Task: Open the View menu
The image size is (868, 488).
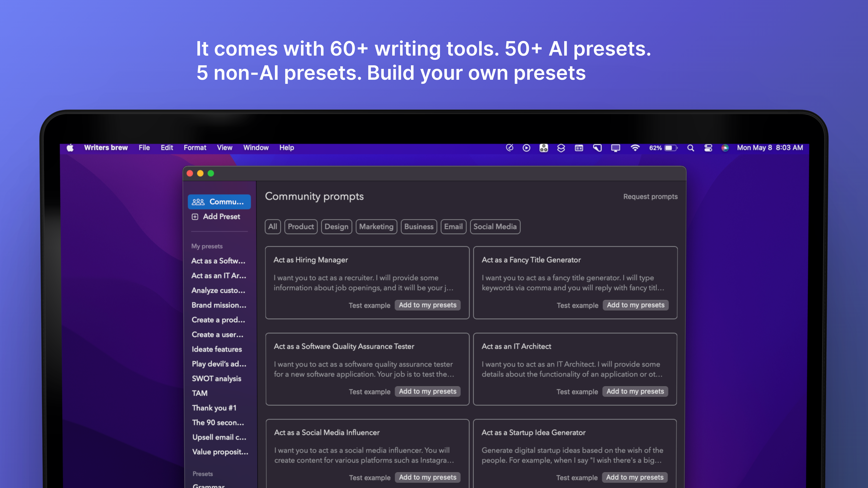Action: click(x=224, y=148)
